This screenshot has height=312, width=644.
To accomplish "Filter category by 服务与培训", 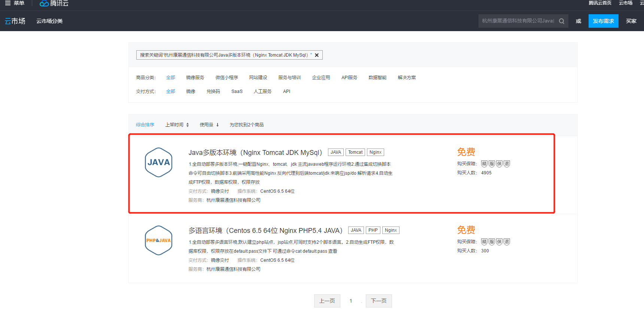I will click(x=290, y=78).
